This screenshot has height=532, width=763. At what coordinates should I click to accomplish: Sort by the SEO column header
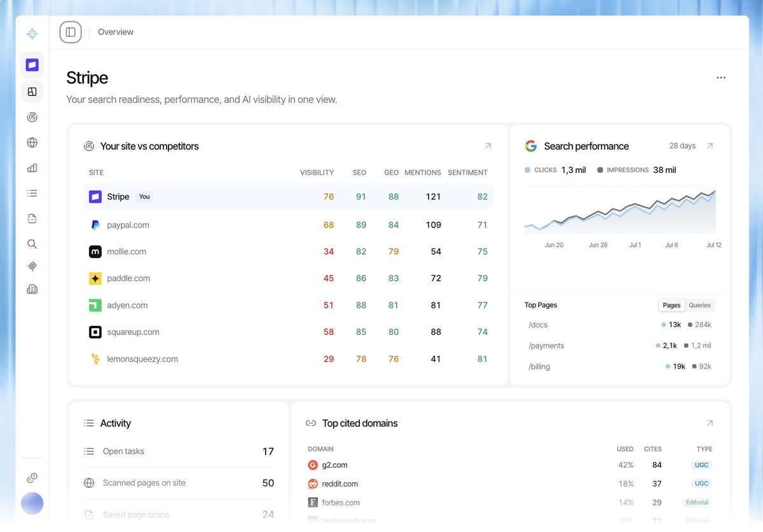coord(359,172)
